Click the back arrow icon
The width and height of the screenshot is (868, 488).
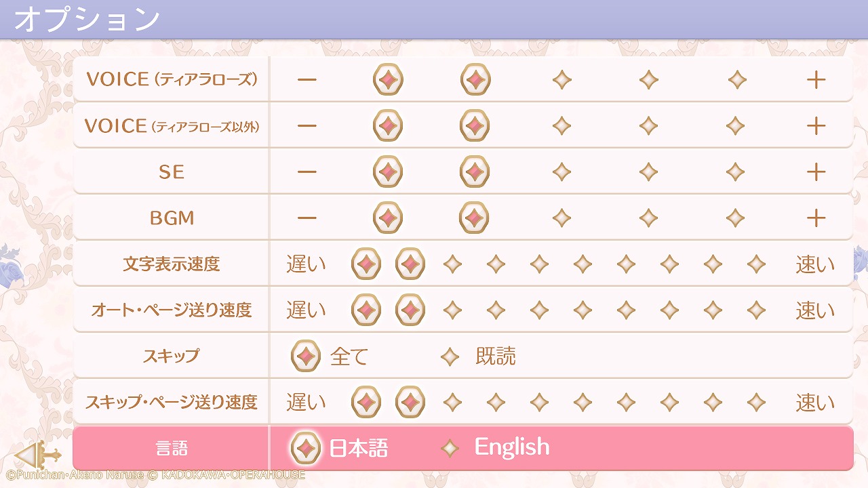click(37, 454)
